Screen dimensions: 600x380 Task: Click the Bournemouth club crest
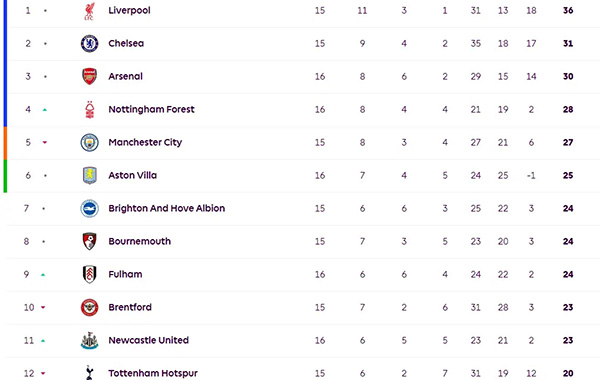coord(90,241)
